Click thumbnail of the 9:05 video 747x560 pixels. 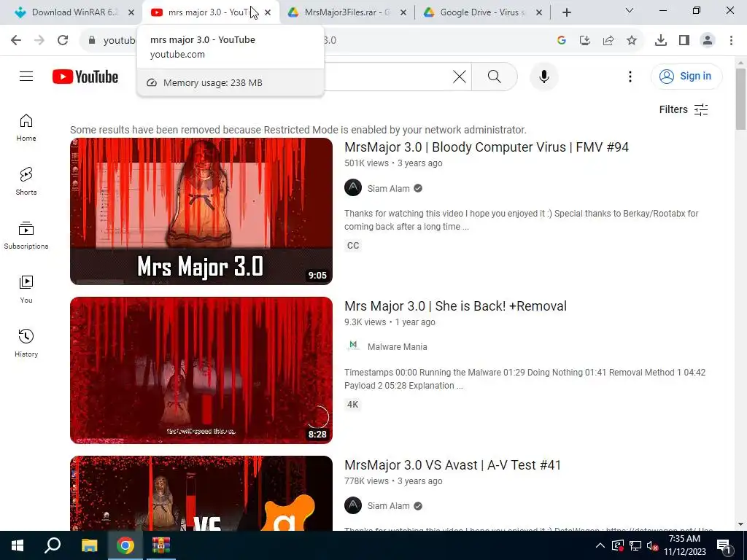201,211
